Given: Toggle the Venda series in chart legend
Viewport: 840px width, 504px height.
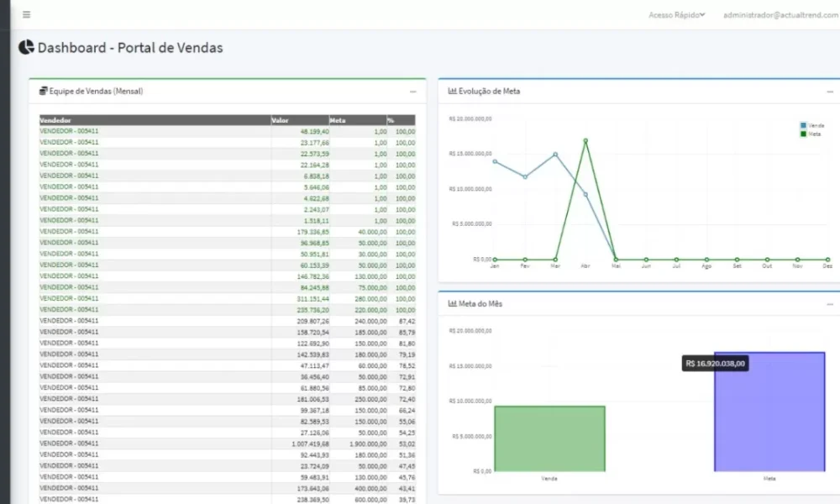Looking at the screenshot, I should (812, 125).
